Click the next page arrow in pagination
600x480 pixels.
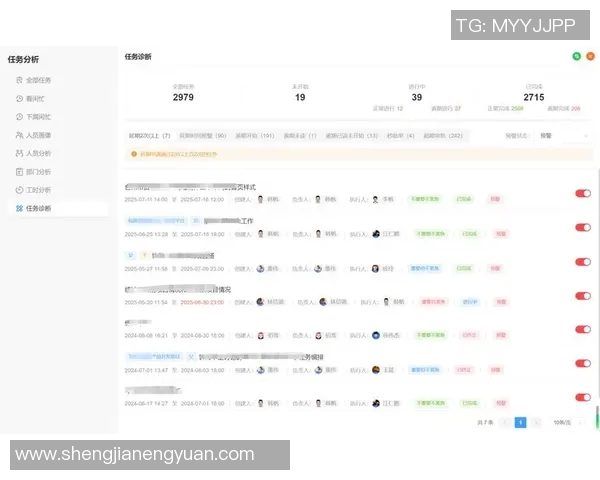[536, 422]
